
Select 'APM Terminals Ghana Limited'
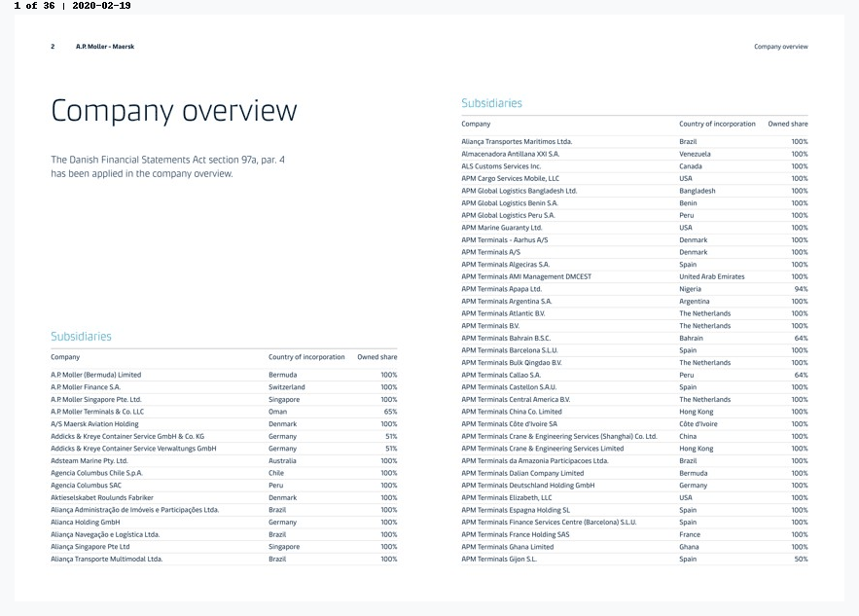pyautogui.click(x=507, y=546)
